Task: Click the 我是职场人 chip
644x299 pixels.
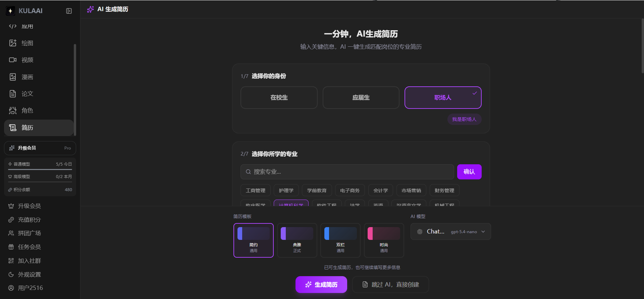Action: [464, 119]
